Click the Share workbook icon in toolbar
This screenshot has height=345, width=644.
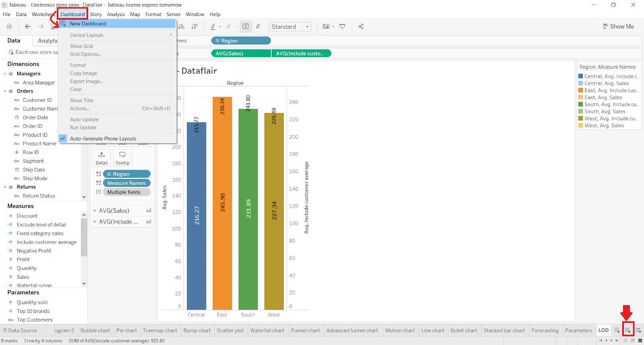pos(361,27)
